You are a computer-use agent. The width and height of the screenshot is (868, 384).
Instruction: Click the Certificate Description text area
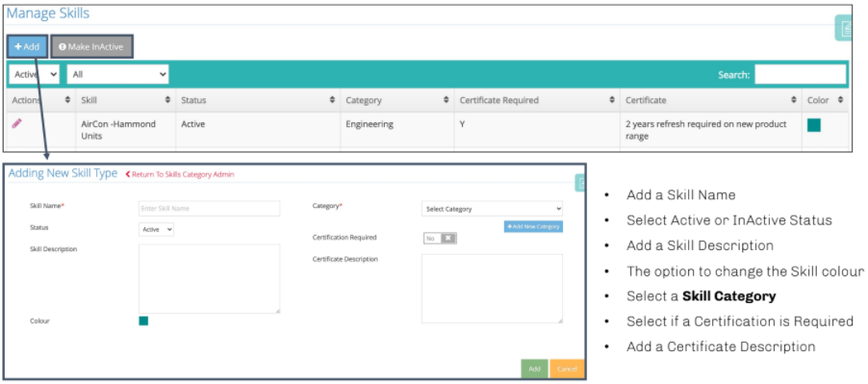click(492, 289)
